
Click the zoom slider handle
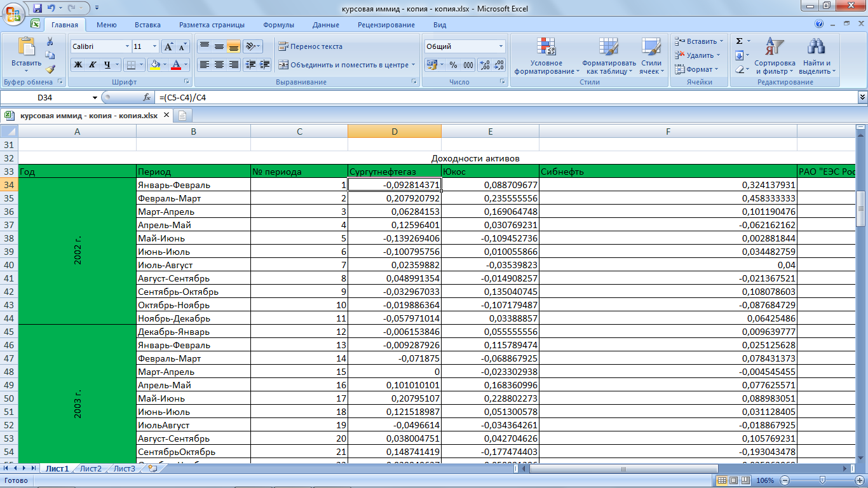822,480
